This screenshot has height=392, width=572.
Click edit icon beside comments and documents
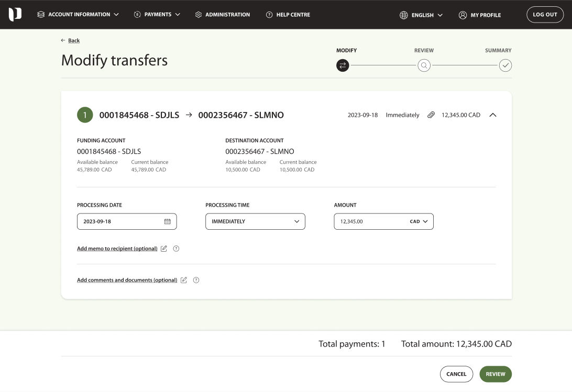[x=184, y=280]
